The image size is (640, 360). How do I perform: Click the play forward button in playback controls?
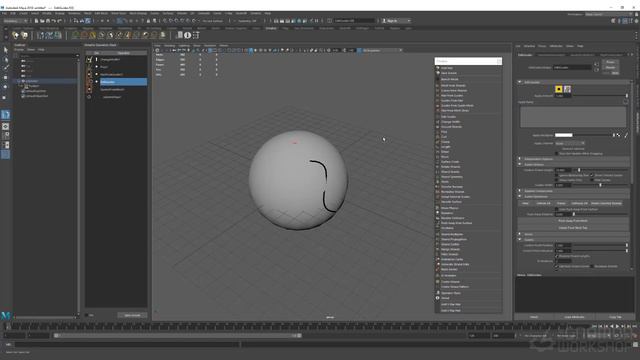pyautogui.click(x=617, y=326)
